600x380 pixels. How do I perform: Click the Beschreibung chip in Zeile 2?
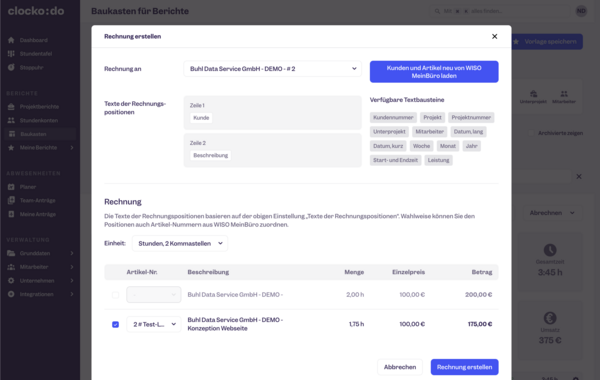pos(210,155)
